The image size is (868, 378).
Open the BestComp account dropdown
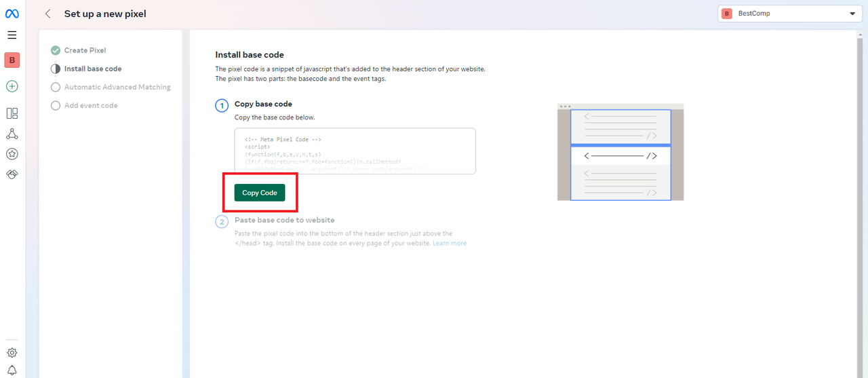coord(790,14)
